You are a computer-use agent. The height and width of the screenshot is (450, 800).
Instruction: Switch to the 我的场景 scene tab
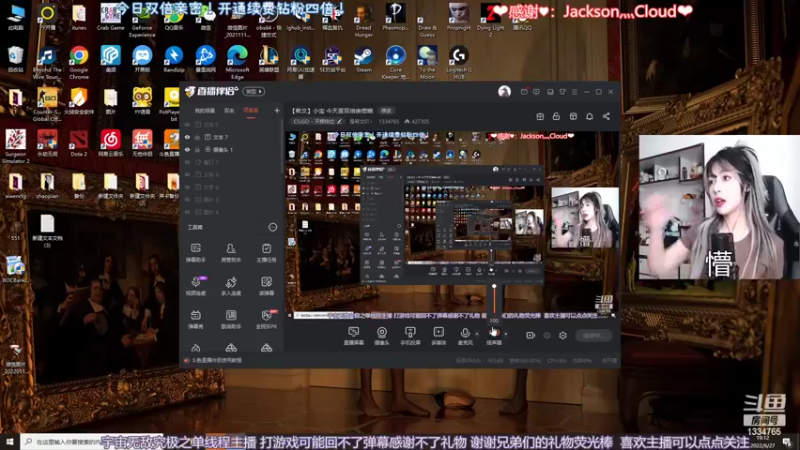205,111
